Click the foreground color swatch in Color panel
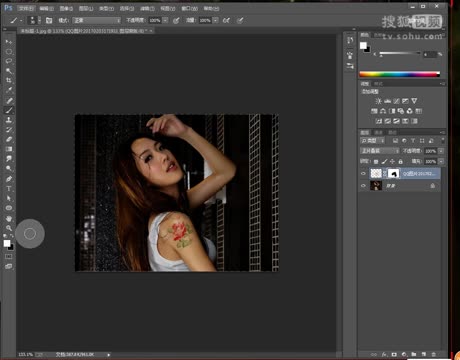The height and width of the screenshot is (360, 460). (x=363, y=46)
